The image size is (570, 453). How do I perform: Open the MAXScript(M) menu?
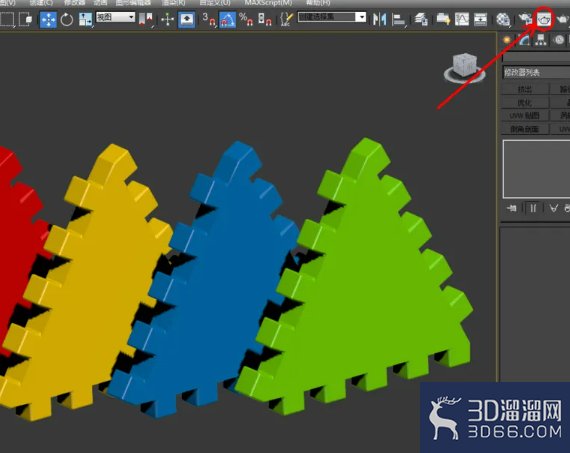coord(268,3)
